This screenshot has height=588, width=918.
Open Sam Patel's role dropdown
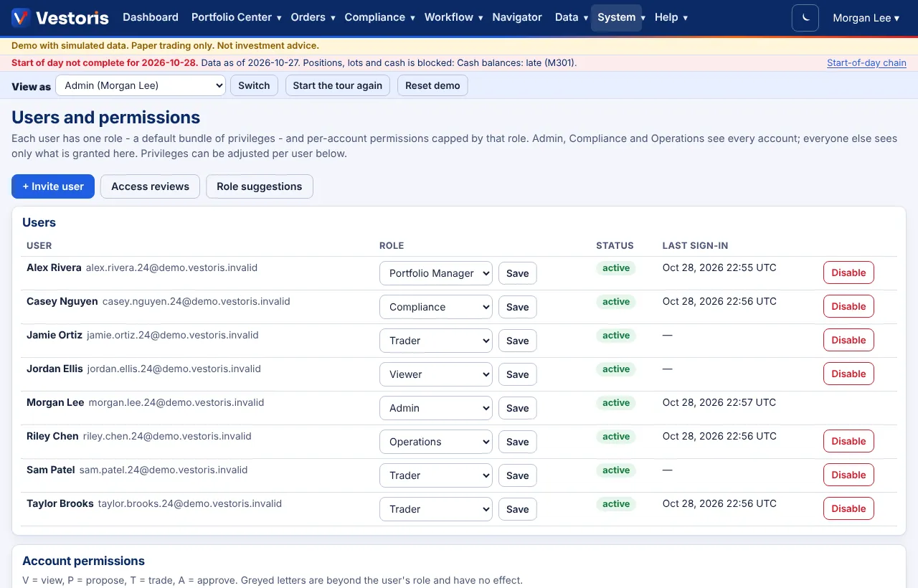436,475
